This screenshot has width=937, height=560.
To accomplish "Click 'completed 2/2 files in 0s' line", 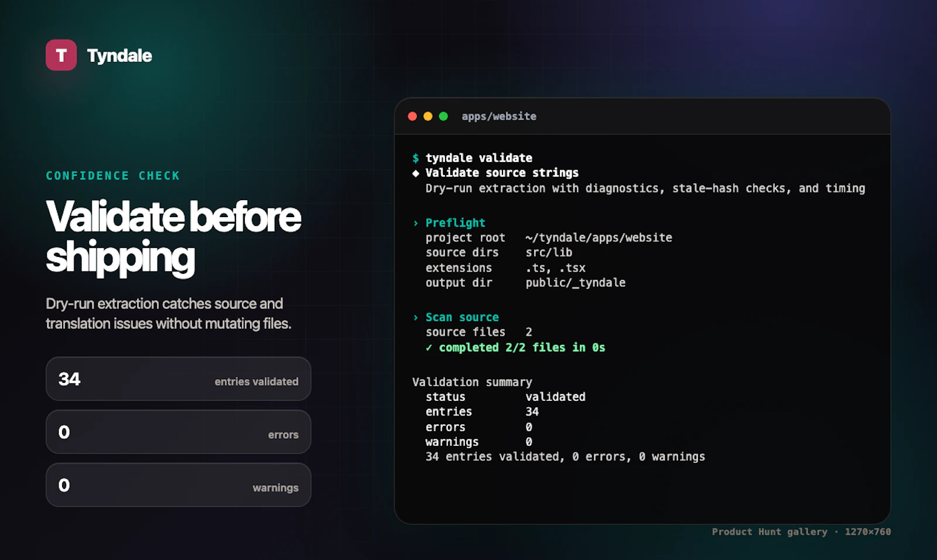I will pyautogui.click(x=522, y=348).
